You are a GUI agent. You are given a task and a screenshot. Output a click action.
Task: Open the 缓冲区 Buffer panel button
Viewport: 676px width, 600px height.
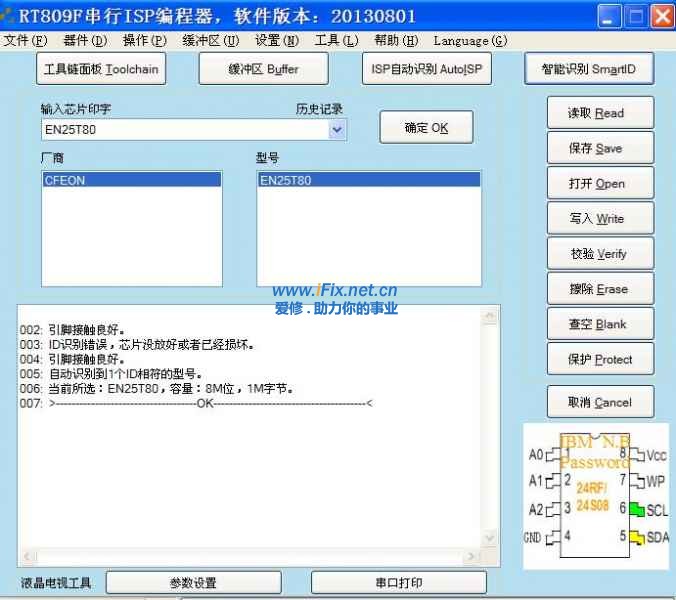[x=263, y=69]
